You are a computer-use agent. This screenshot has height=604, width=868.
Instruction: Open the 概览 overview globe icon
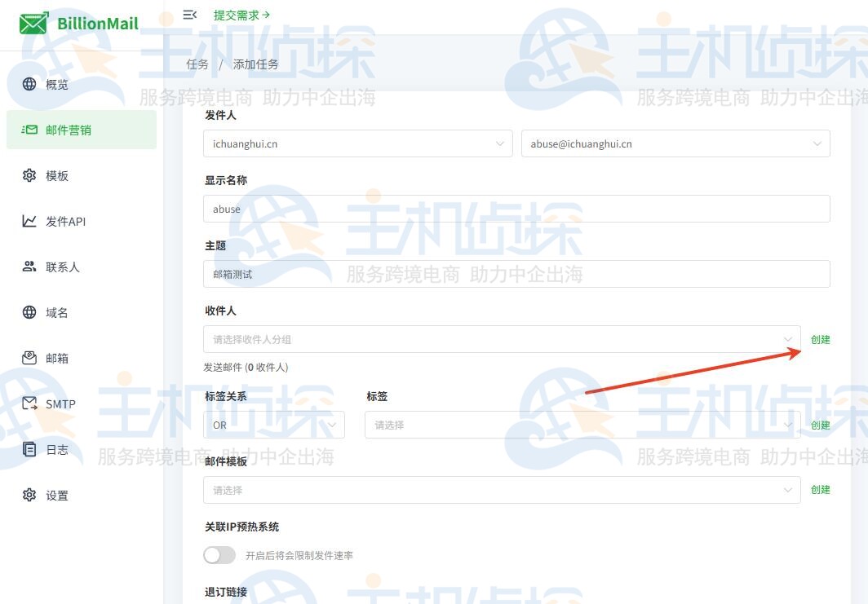coord(29,84)
